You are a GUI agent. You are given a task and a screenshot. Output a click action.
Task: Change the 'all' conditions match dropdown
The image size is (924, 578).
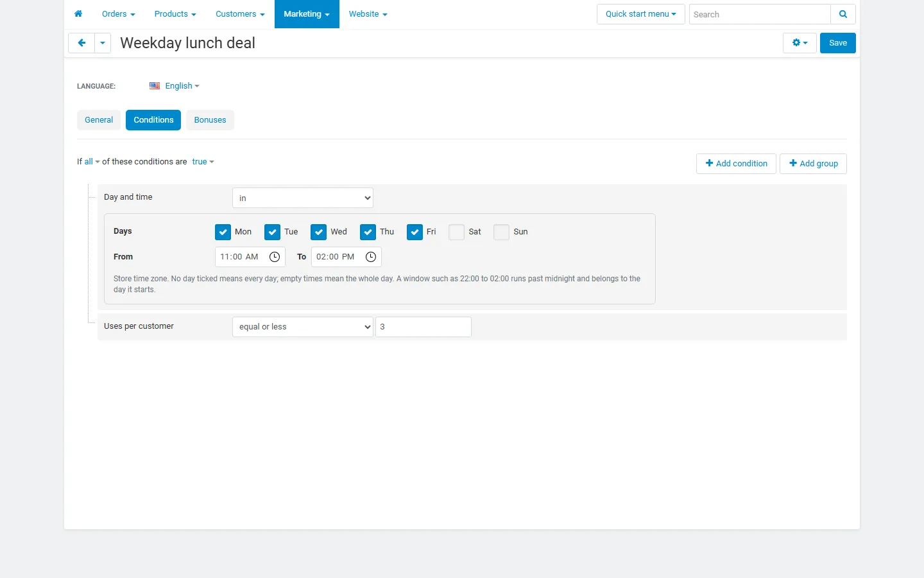[x=92, y=162]
